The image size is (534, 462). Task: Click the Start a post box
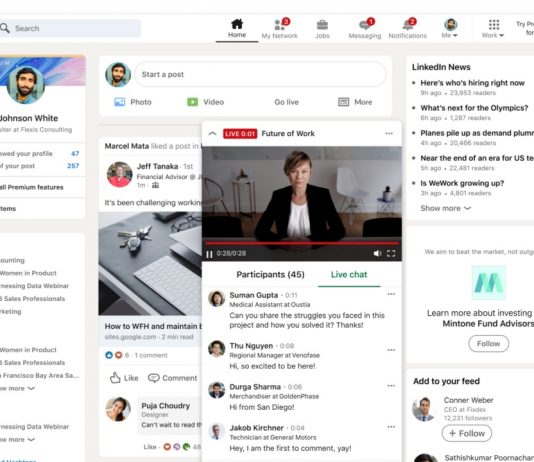click(260, 74)
